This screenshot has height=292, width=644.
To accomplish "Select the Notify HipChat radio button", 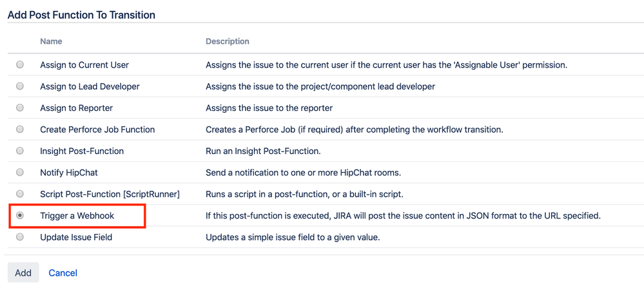I will (20, 173).
